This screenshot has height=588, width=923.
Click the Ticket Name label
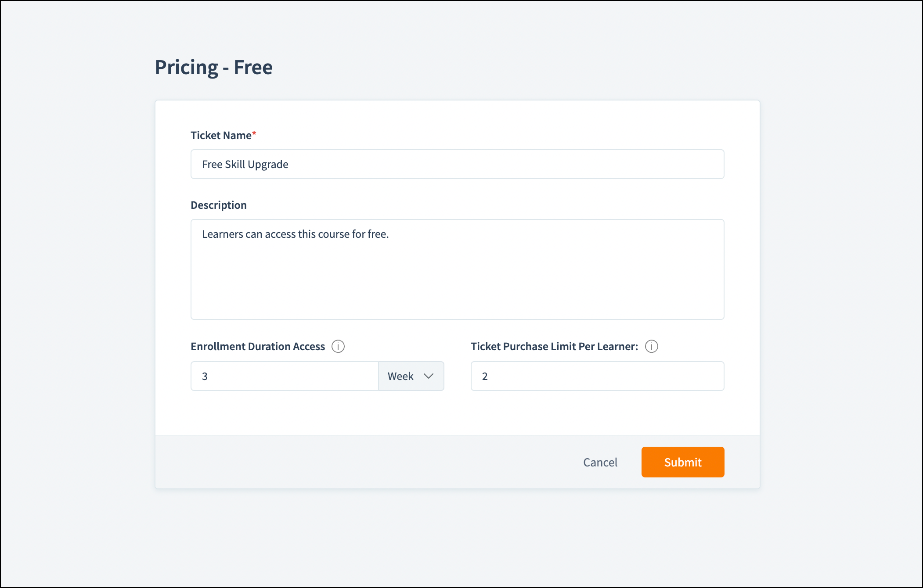click(221, 135)
